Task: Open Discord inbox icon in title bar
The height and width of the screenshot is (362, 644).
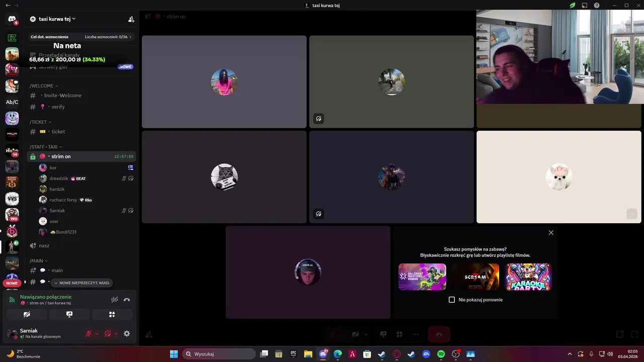Action: pyautogui.click(x=585, y=6)
